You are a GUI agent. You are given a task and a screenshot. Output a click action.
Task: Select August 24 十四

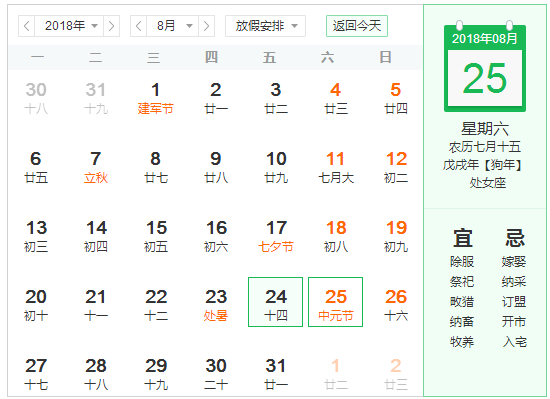275,302
